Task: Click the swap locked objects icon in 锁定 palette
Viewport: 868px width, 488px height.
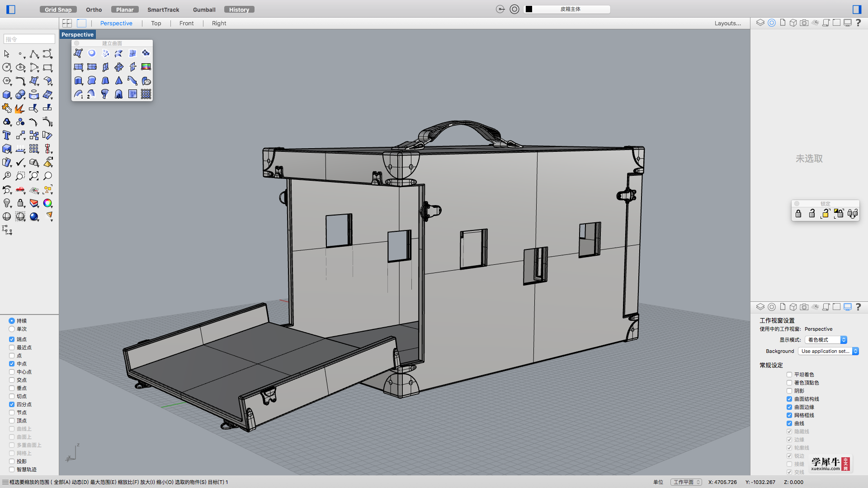Action: [x=853, y=213]
